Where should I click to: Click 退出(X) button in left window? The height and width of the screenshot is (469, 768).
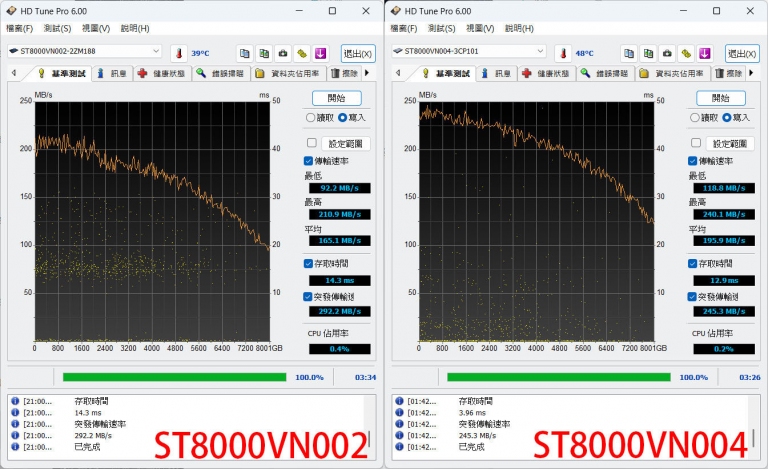click(x=358, y=53)
